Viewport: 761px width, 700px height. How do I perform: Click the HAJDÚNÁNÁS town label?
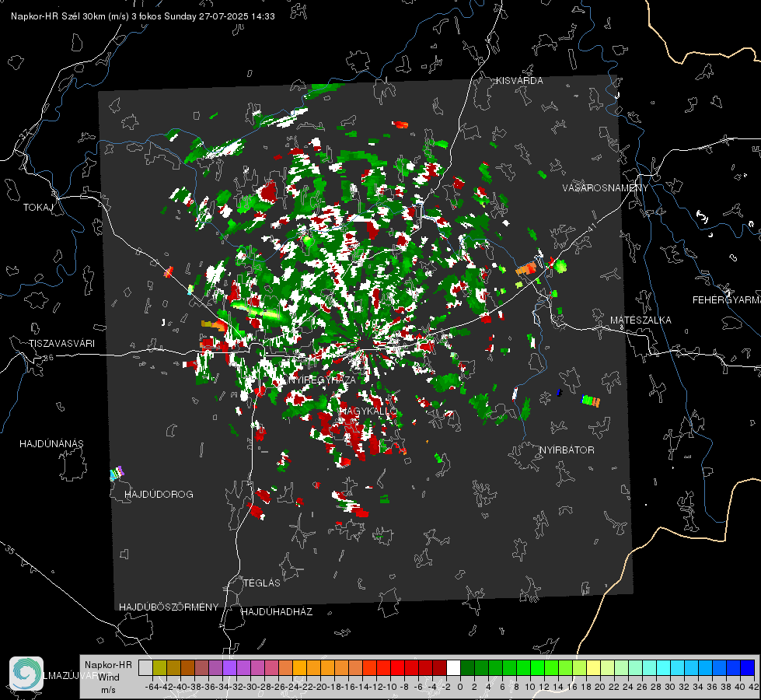[51, 444]
